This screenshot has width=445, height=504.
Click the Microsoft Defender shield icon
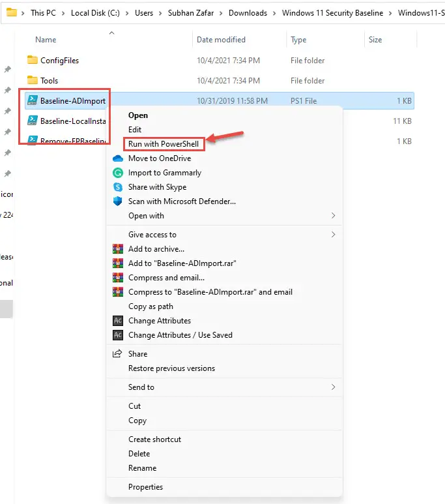click(x=118, y=201)
